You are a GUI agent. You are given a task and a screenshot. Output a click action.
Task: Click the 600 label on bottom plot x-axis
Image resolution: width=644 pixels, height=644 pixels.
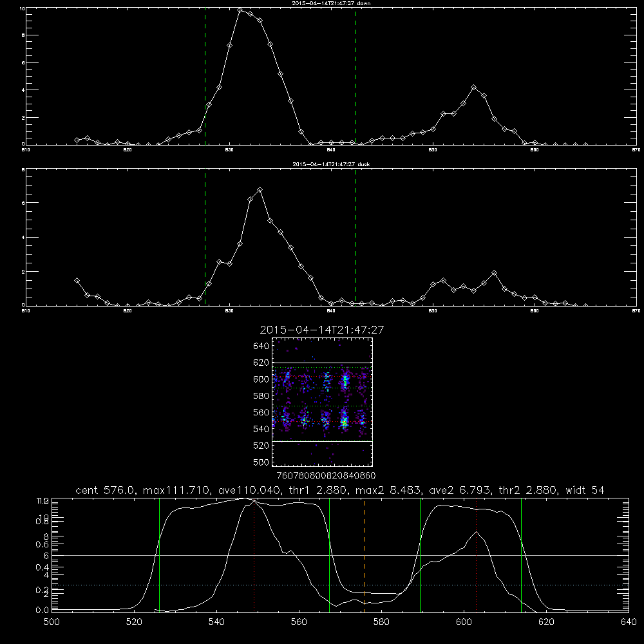point(464,622)
